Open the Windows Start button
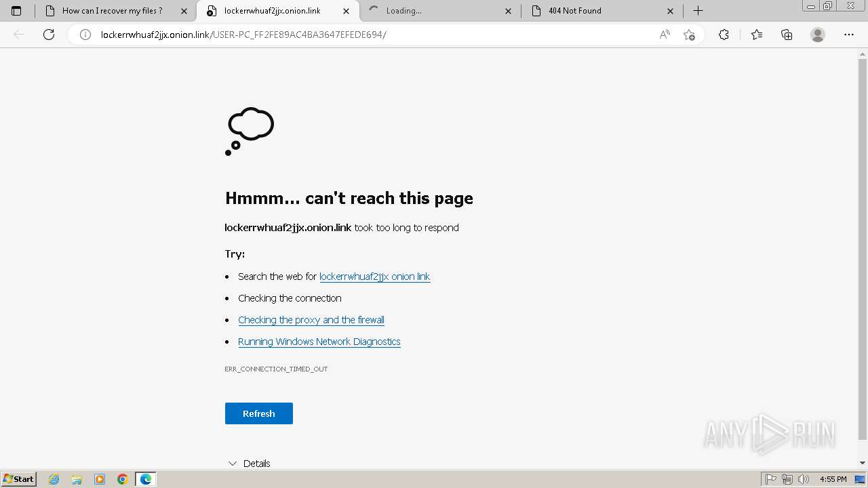 coord(19,479)
